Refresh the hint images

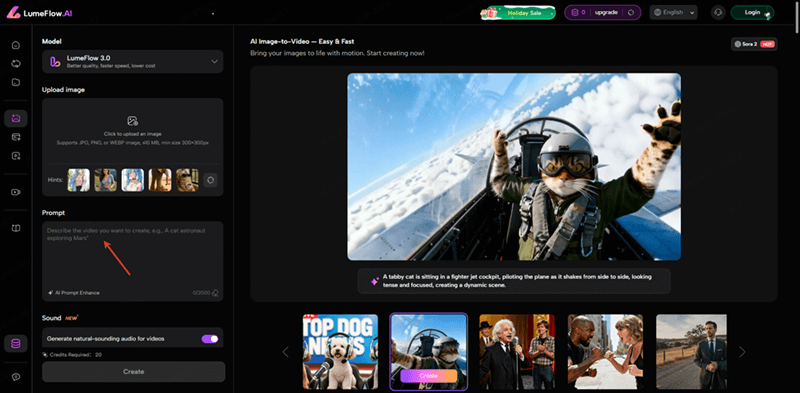(x=210, y=180)
